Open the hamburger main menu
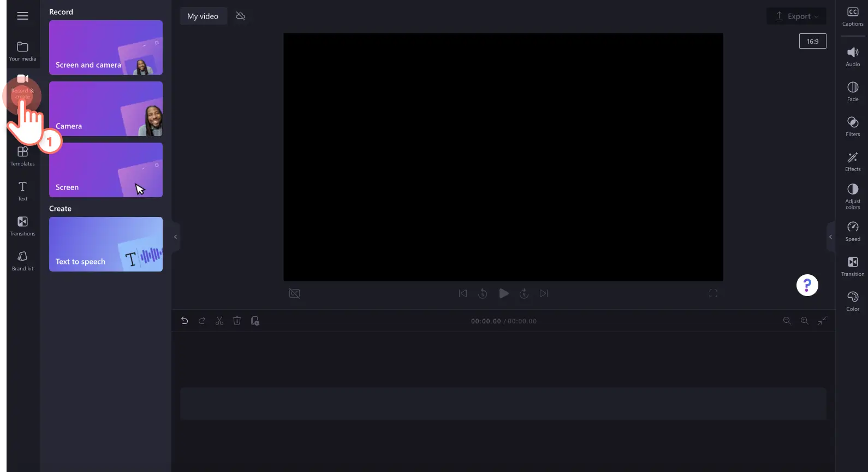868x472 pixels. click(22, 16)
